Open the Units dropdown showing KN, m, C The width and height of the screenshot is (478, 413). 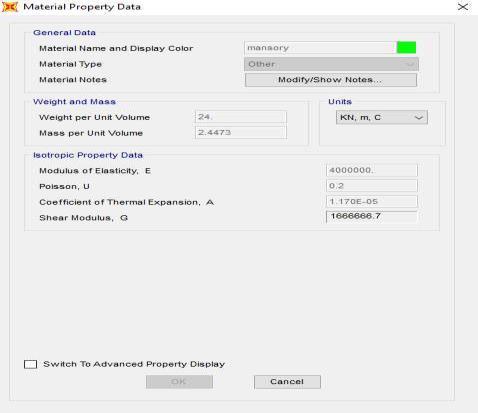382,117
